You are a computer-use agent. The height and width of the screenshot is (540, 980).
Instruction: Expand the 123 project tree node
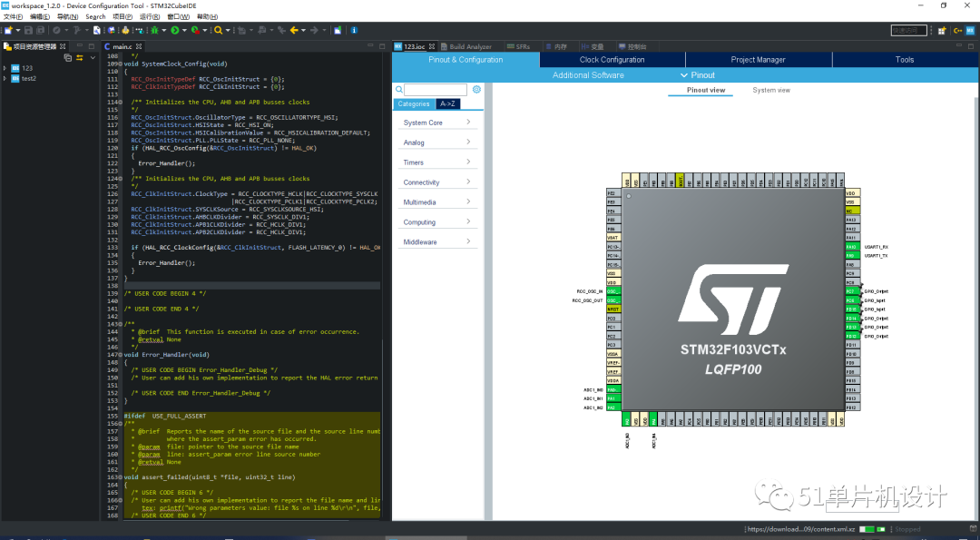coord(5,68)
